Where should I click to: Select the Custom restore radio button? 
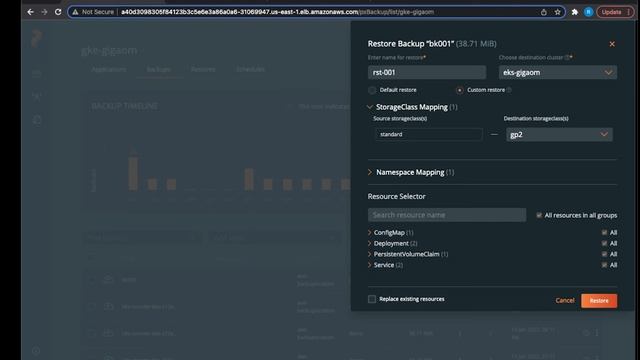point(460,90)
